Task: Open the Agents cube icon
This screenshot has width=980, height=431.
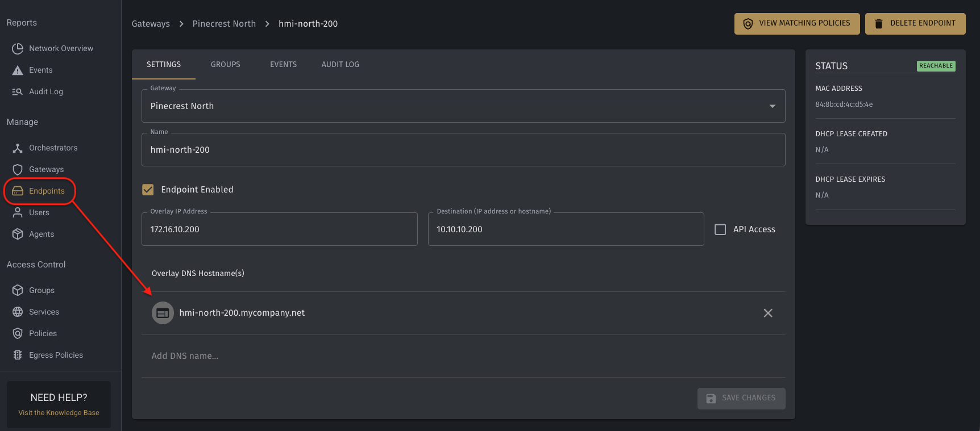Action: click(18, 234)
